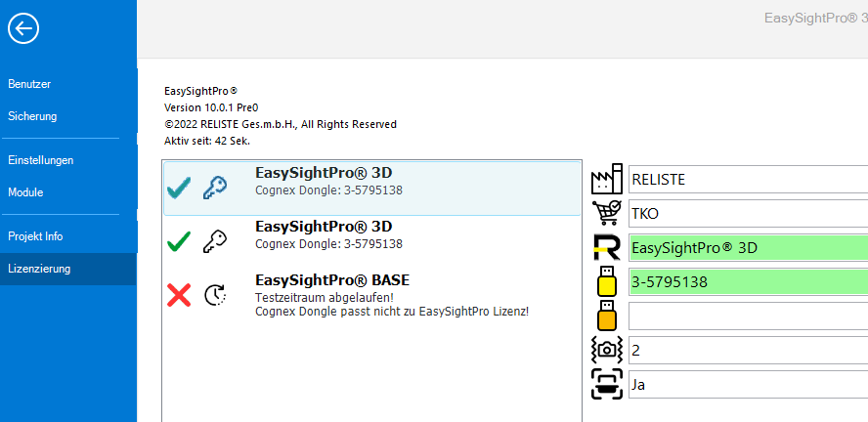The width and height of the screenshot is (868, 422).
Task: Click the empty field beside the orange USB
Action: tap(748, 316)
